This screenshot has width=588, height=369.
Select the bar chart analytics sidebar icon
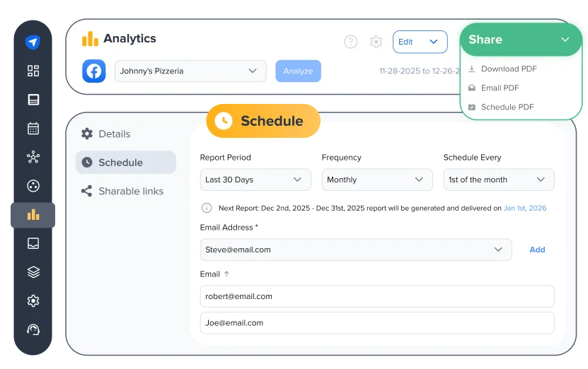click(33, 215)
